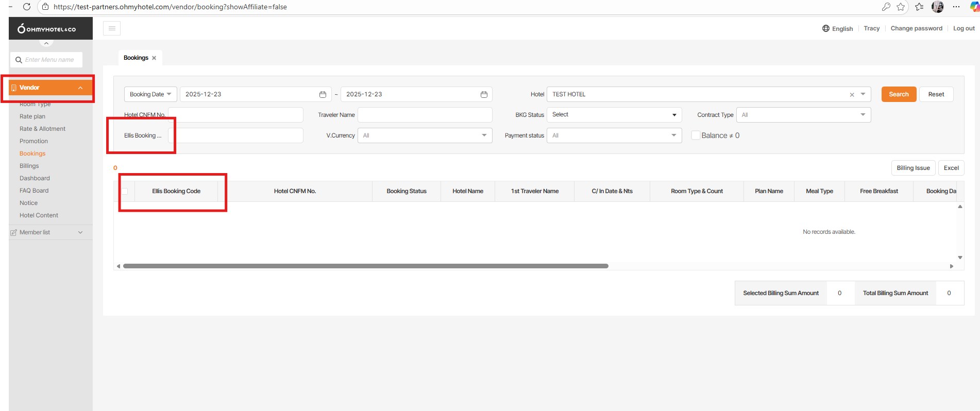
Task: Open the Contract Type dropdown
Action: pos(804,115)
